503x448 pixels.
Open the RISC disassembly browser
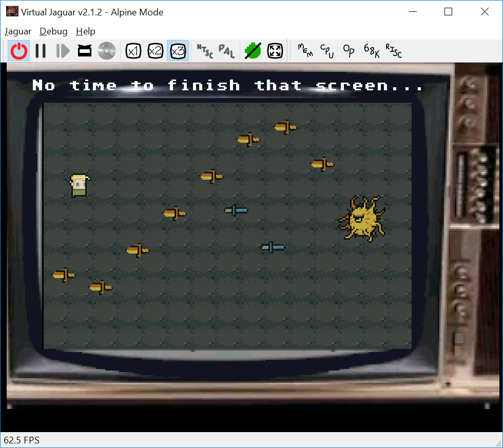click(394, 51)
